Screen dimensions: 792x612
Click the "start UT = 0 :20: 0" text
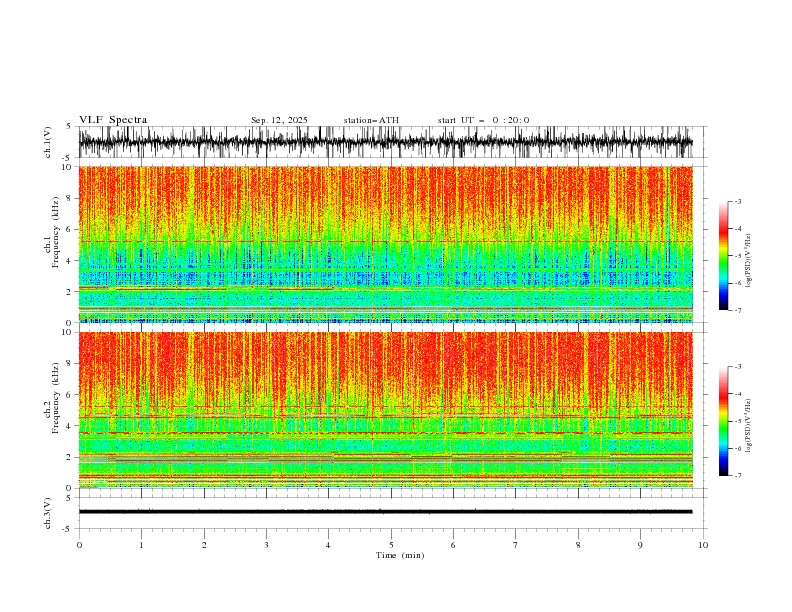(x=483, y=120)
